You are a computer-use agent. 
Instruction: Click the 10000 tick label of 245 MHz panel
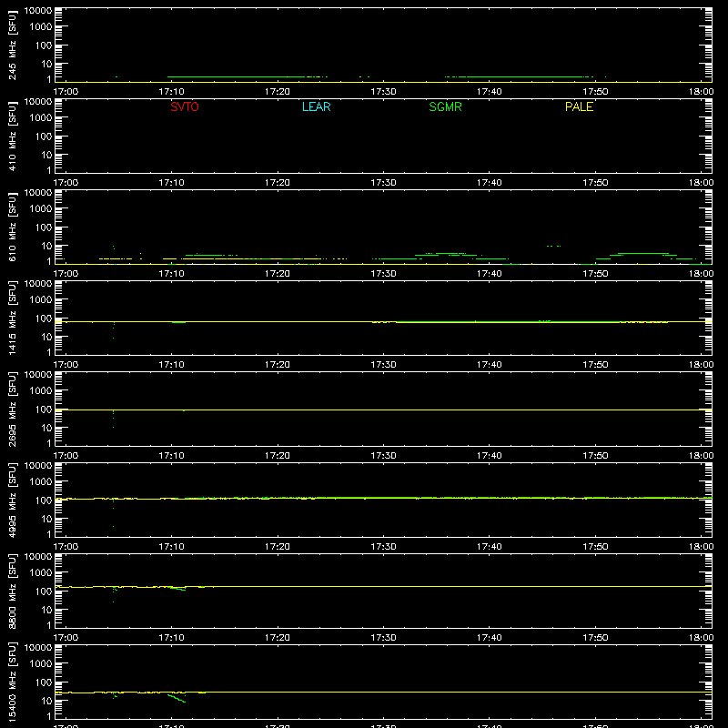coord(38,11)
